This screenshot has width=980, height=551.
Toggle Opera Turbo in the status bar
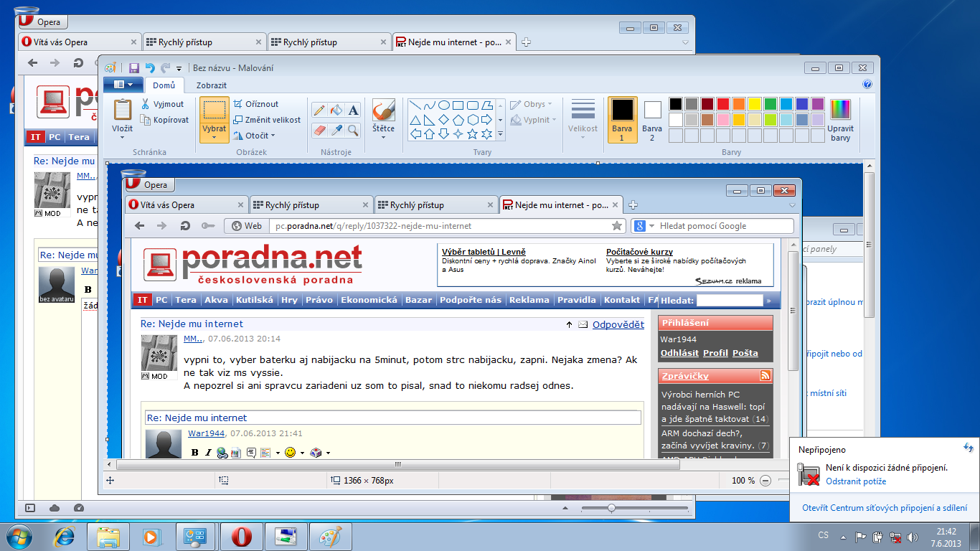point(79,508)
